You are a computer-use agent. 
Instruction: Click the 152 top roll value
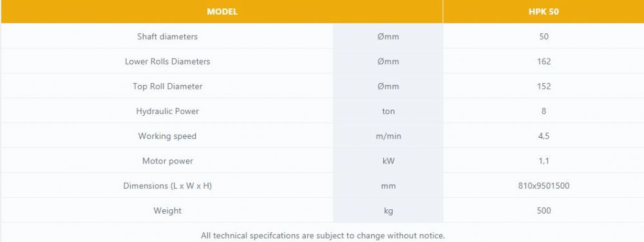click(x=544, y=86)
